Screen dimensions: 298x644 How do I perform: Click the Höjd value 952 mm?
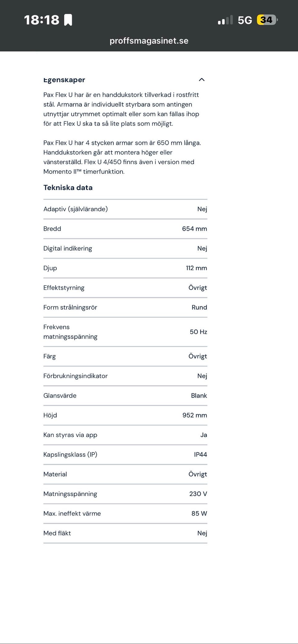[195, 415]
